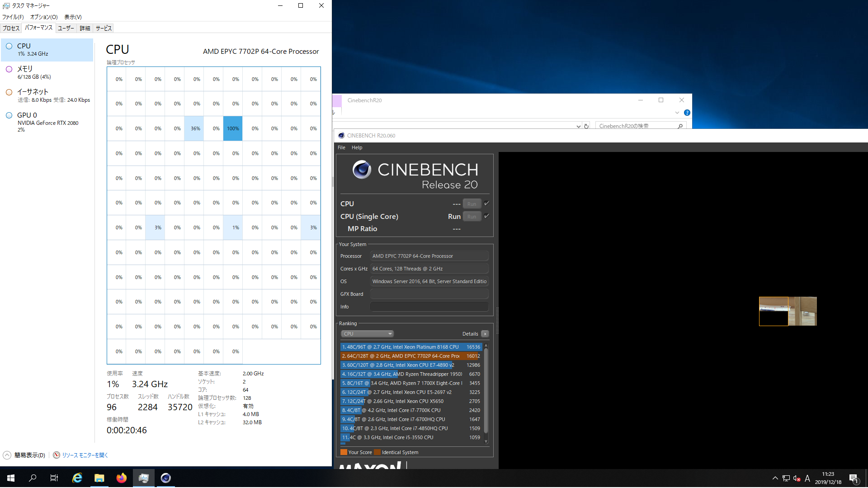Toggle IME input mode A indicator
The width and height of the screenshot is (868, 488).
pyautogui.click(x=807, y=478)
